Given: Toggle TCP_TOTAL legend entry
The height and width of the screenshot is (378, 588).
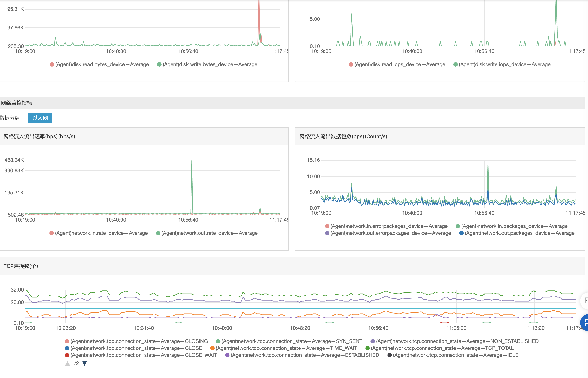Looking at the screenshot, I should point(439,348).
